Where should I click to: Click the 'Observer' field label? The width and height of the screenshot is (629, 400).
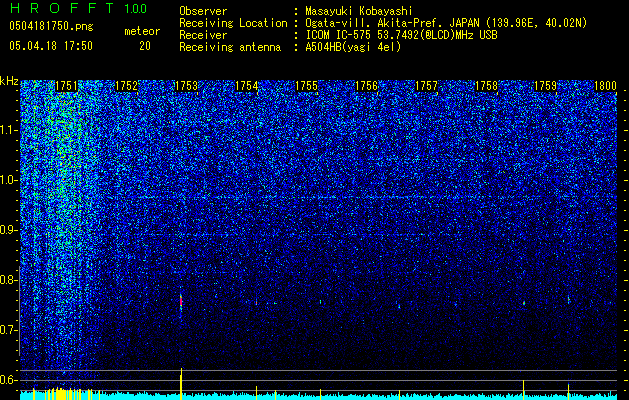pos(203,11)
